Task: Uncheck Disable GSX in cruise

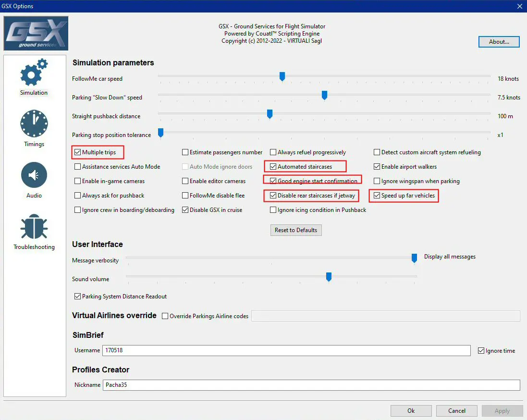Action: pyautogui.click(x=185, y=210)
